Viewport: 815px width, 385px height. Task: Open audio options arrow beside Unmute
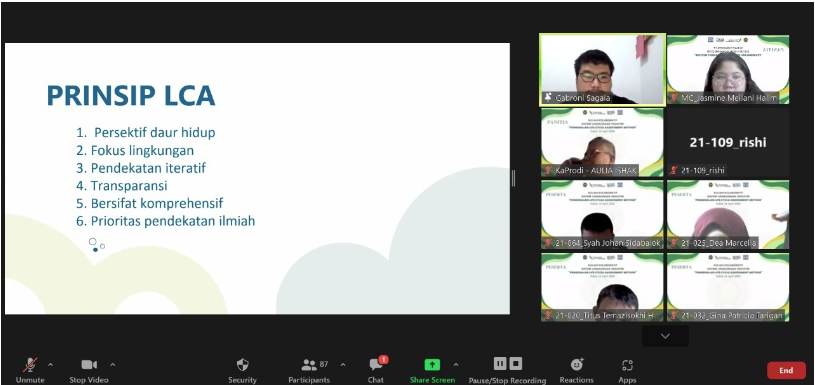[50, 365]
